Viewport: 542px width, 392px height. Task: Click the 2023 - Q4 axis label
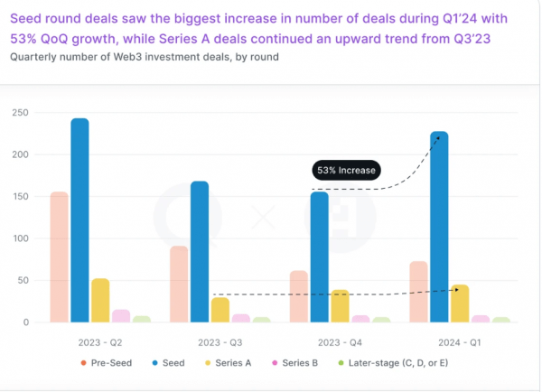coord(340,342)
